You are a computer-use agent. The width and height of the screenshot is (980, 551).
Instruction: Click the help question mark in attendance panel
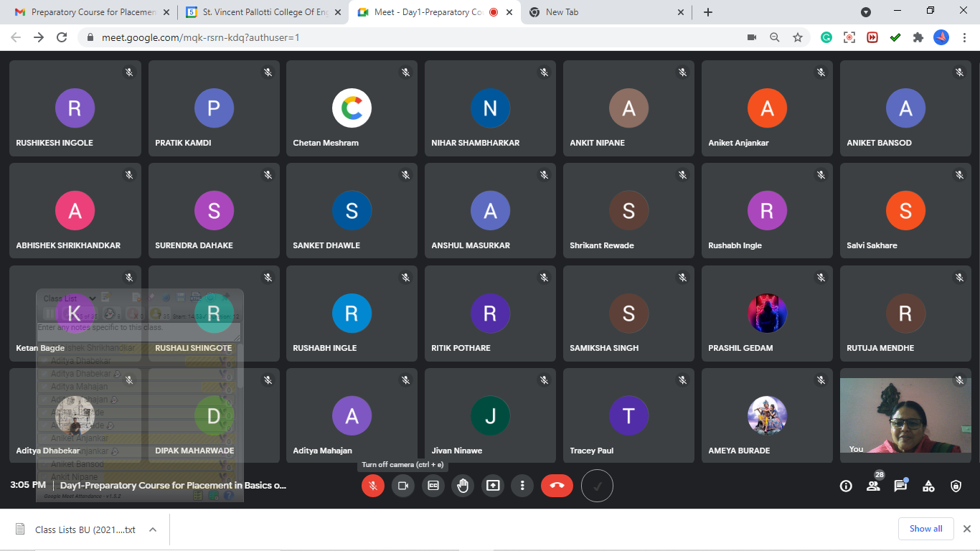point(228,495)
